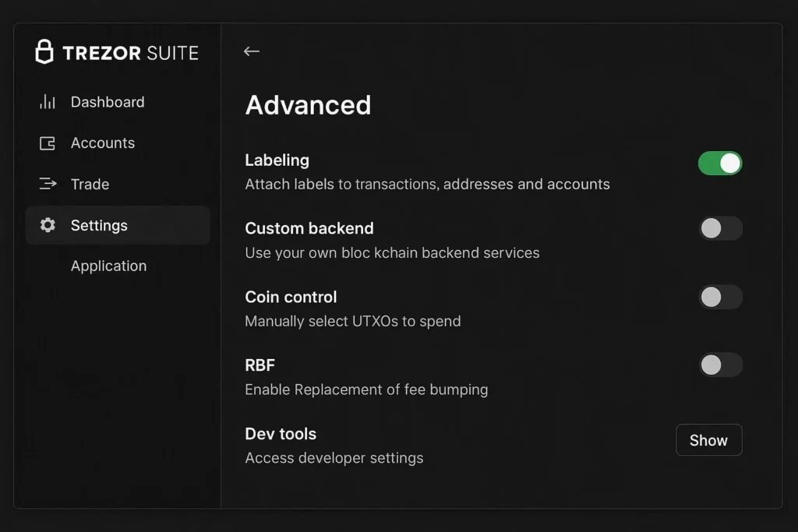The width and height of the screenshot is (798, 532).
Task: Click the TREZOR SUITE wordmark
Action: [130, 53]
